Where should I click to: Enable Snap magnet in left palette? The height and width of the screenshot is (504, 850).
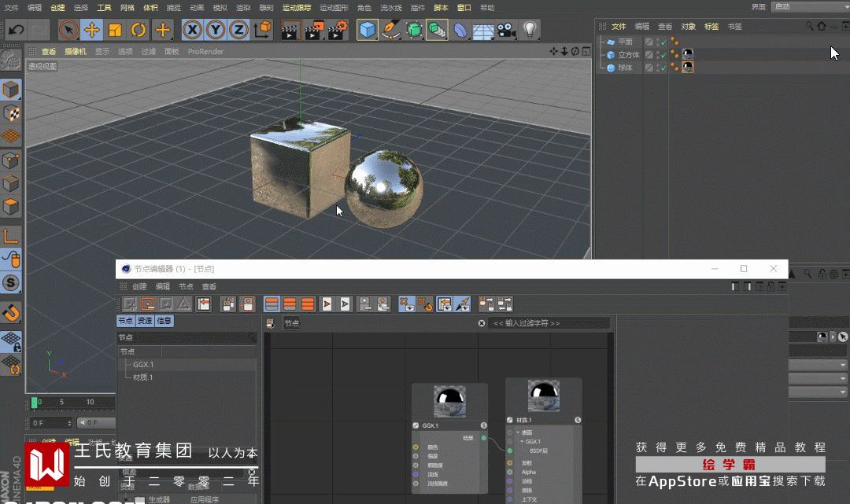point(11,312)
